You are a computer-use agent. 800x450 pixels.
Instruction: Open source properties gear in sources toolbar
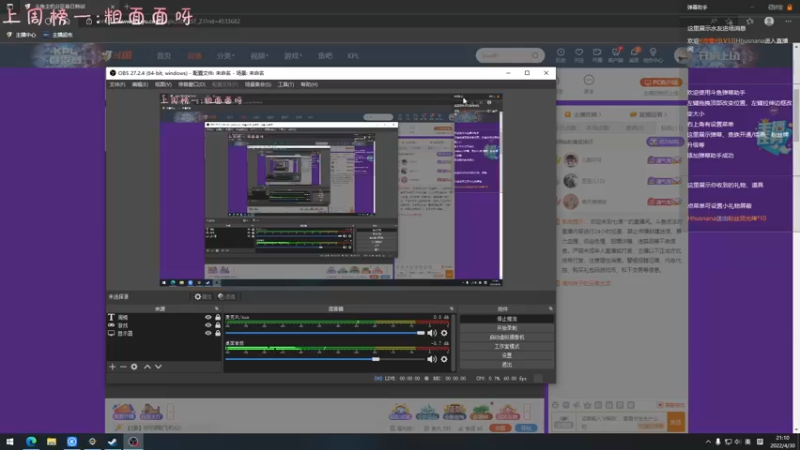click(x=134, y=367)
